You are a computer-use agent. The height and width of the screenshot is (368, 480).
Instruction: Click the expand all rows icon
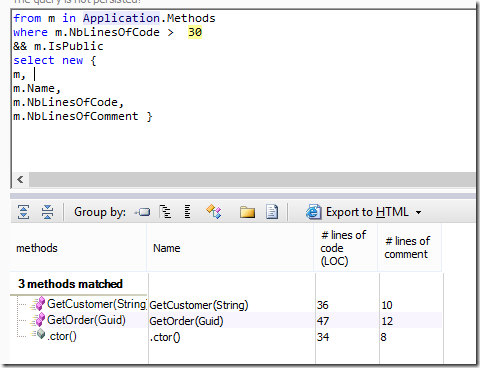click(24, 212)
